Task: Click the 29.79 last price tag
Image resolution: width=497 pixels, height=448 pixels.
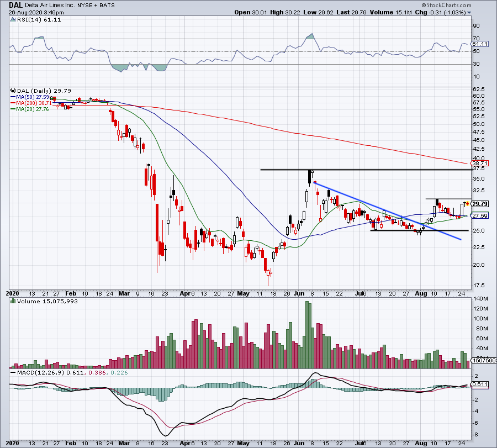Action: point(480,203)
